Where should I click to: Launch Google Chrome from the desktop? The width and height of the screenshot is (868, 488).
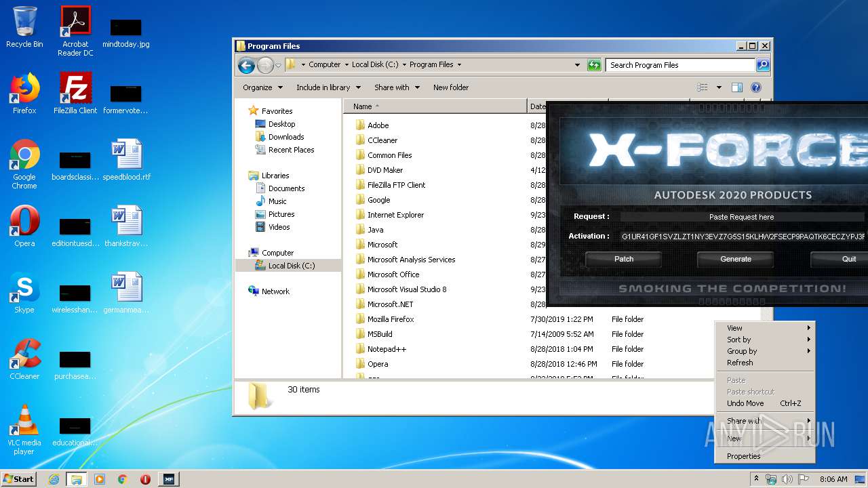24,164
